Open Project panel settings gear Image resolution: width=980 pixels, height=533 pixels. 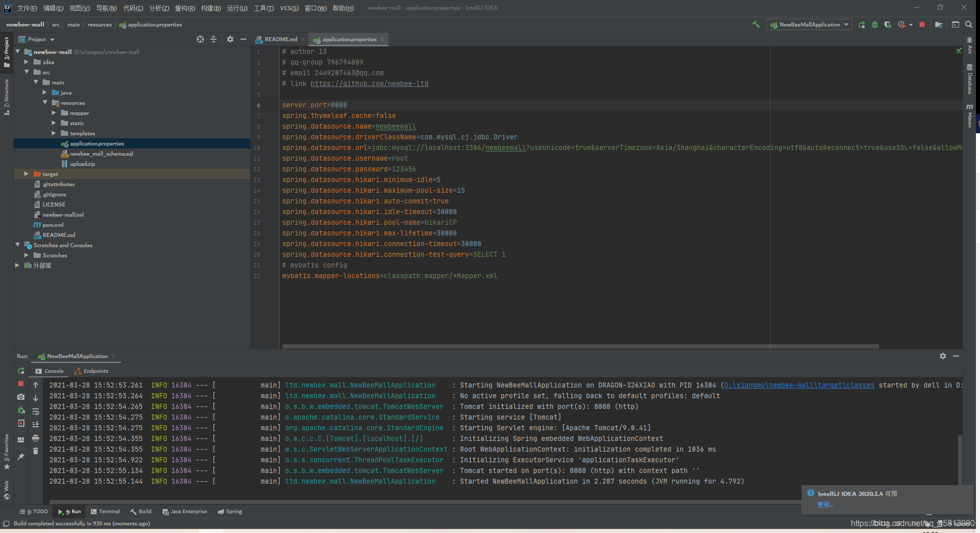(230, 39)
